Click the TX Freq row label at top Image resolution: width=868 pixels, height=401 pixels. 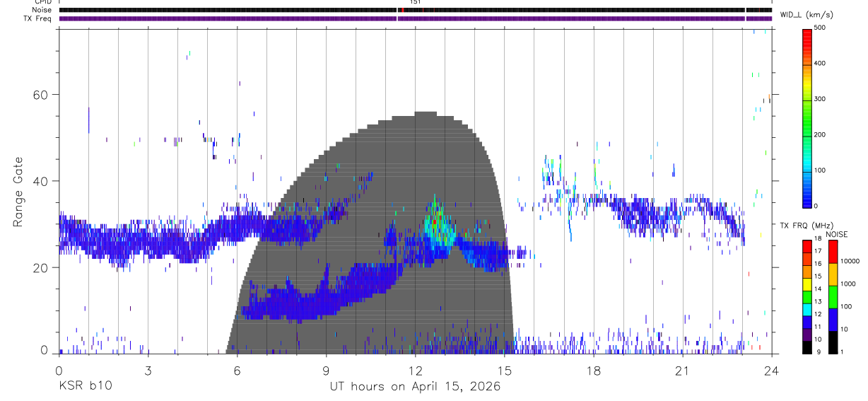click(38, 18)
